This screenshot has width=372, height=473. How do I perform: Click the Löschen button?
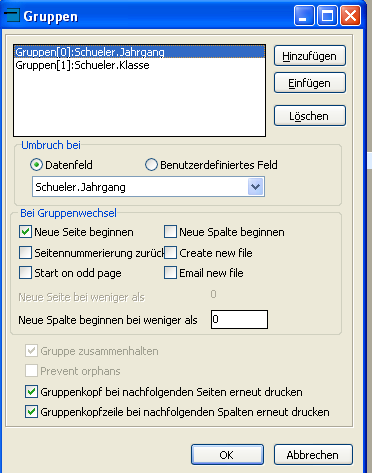click(310, 116)
